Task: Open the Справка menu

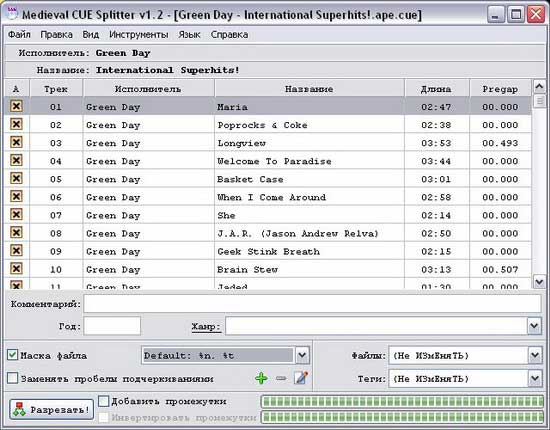Action: [x=229, y=34]
